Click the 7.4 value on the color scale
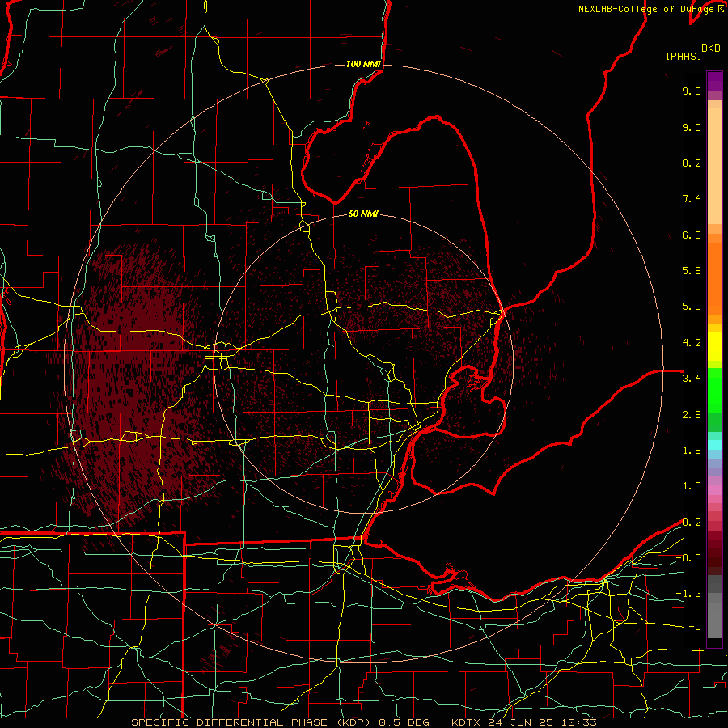 pos(692,199)
